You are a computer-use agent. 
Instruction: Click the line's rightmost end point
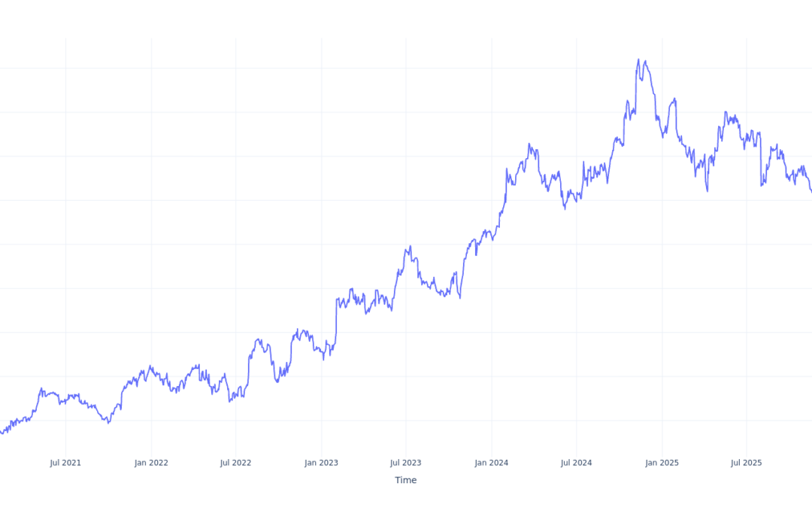point(811,191)
